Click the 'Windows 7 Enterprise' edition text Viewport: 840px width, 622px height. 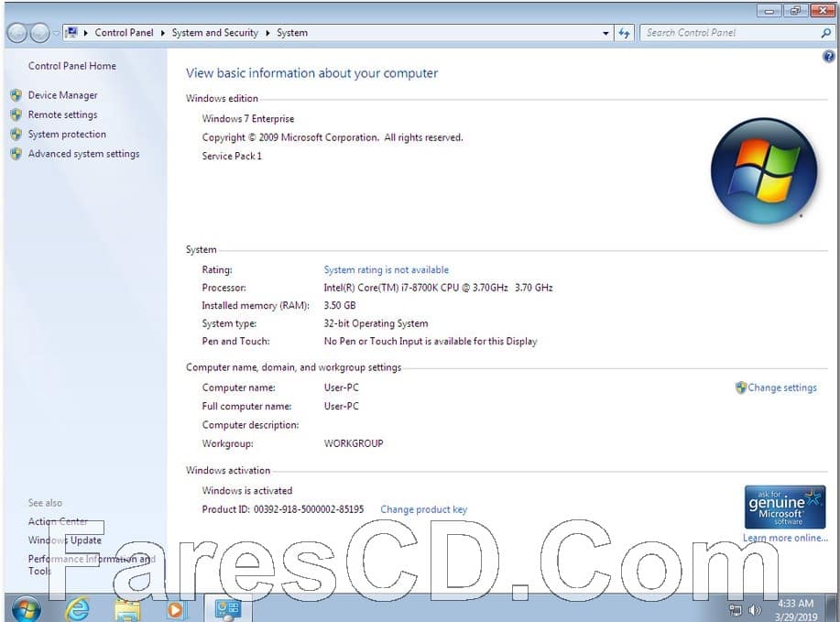pyautogui.click(x=248, y=119)
